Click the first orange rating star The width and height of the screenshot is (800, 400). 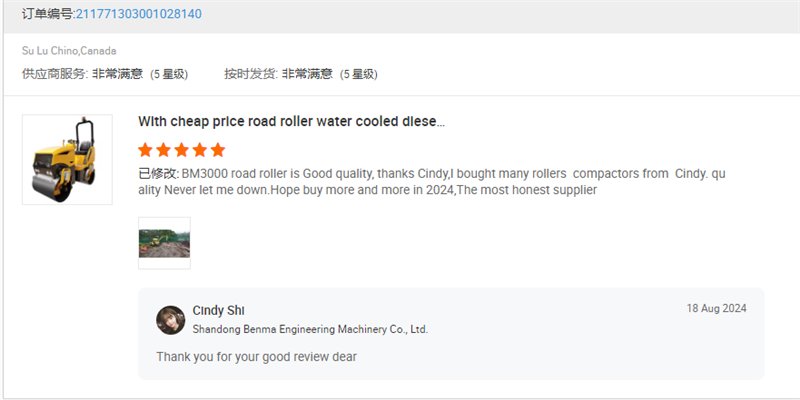pyautogui.click(x=145, y=150)
